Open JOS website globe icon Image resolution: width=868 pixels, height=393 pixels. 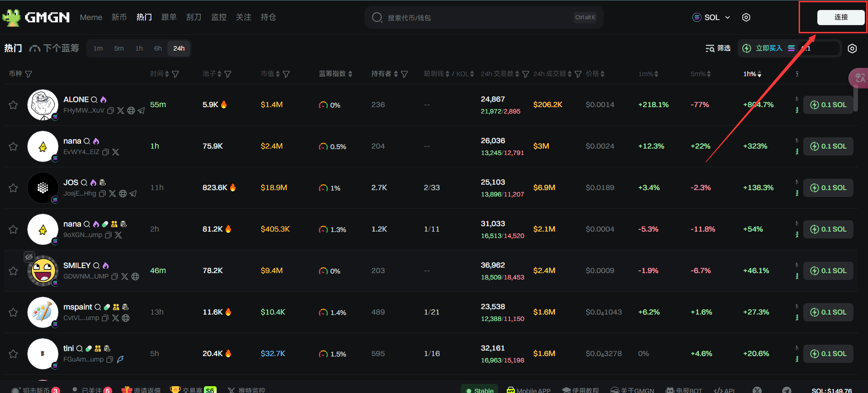(123, 194)
